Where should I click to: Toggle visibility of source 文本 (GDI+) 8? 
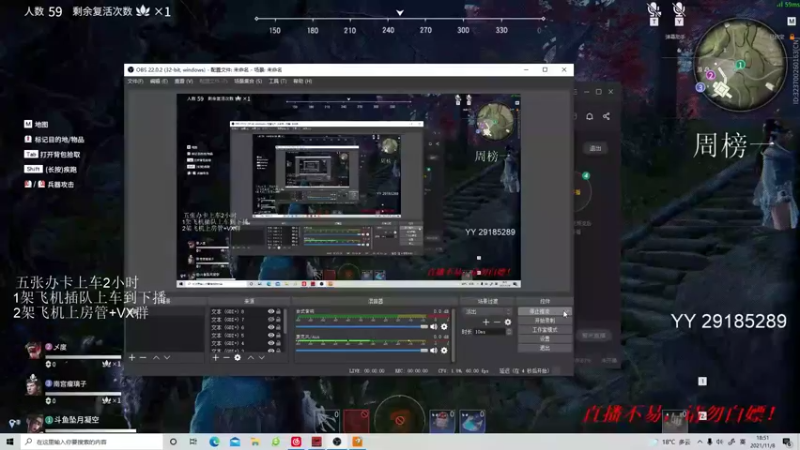(271, 311)
